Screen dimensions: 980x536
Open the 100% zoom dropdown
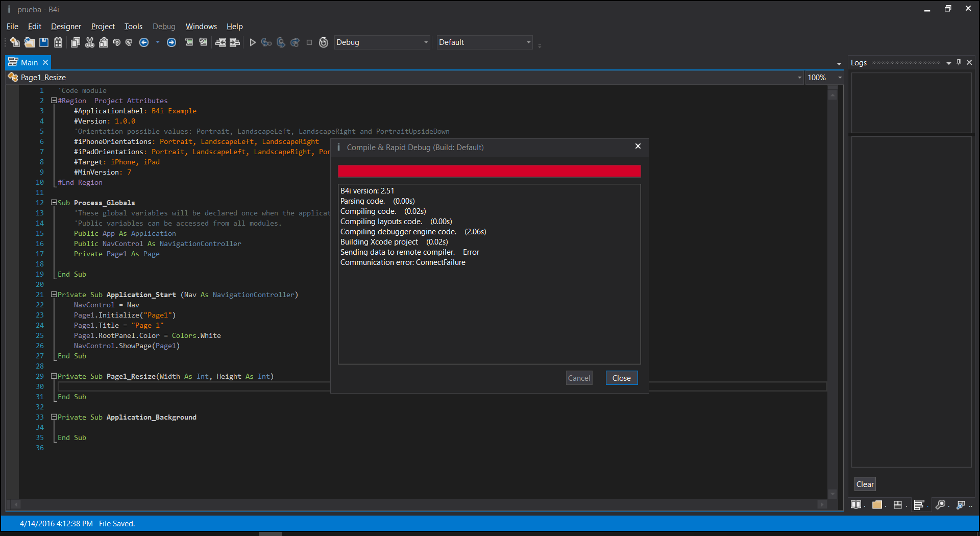click(840, 78)
